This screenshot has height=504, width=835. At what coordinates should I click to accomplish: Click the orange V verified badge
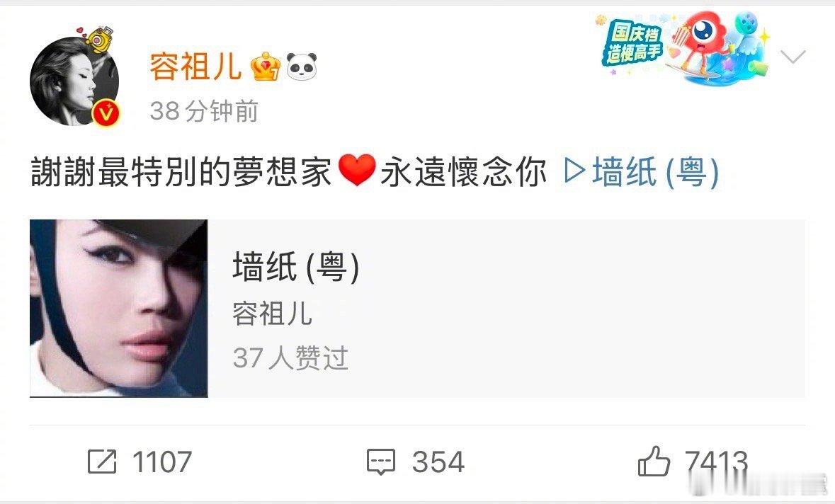click(108, 113)
